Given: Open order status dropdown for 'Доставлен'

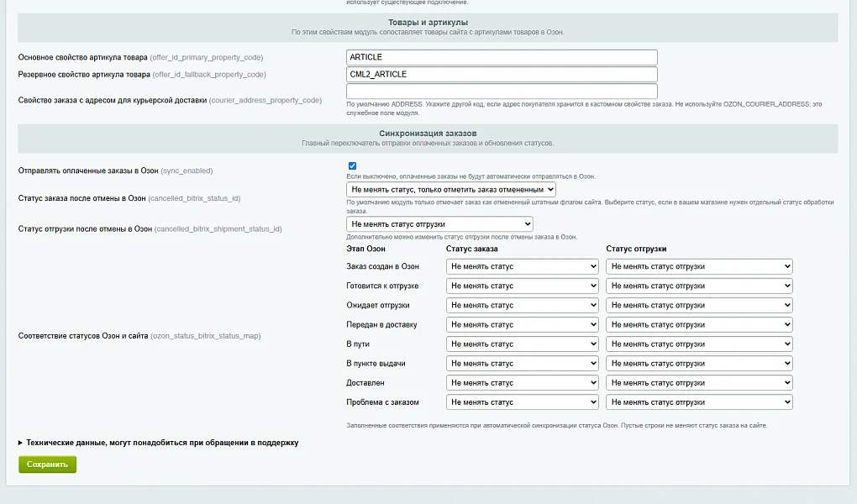Looking at the screenshot, I should [x=523, y=383].
